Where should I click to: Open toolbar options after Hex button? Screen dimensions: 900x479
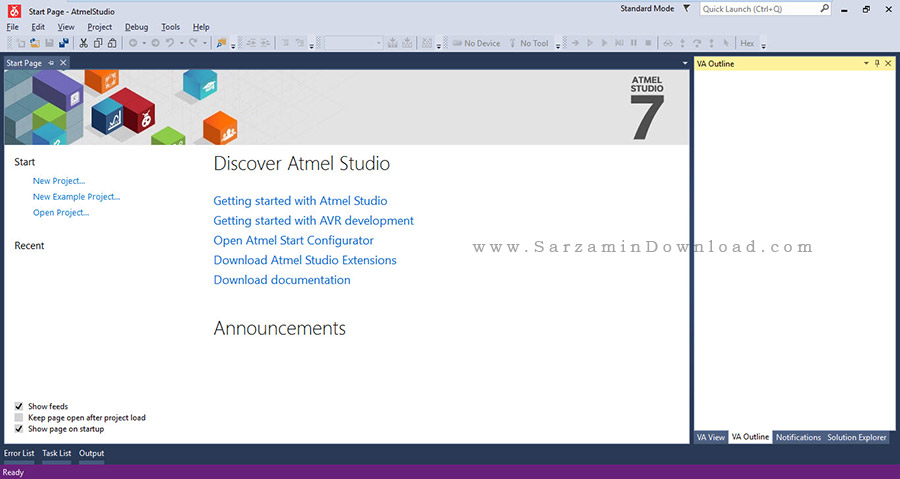pyautogui.click(x=763, y=45)
